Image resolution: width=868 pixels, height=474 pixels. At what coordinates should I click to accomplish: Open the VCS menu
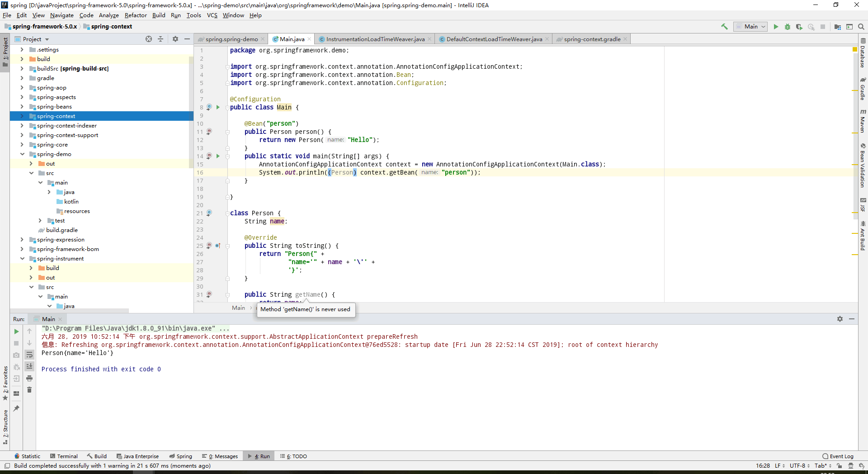point(212,15)
